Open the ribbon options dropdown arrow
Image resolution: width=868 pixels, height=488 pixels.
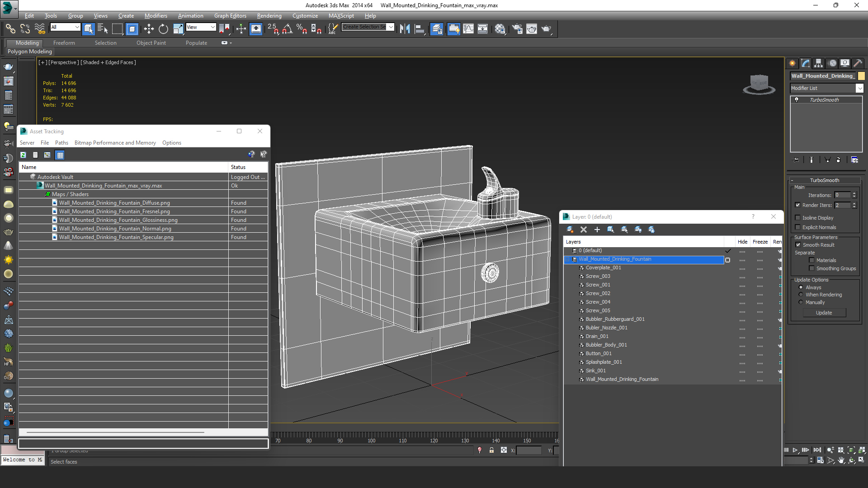coord(231,43)
